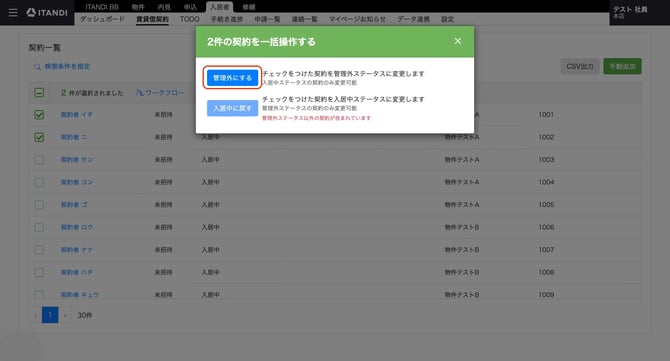The image size is (670, 361).
Task: Click the ITANDI logo
Action: [47, 12]
